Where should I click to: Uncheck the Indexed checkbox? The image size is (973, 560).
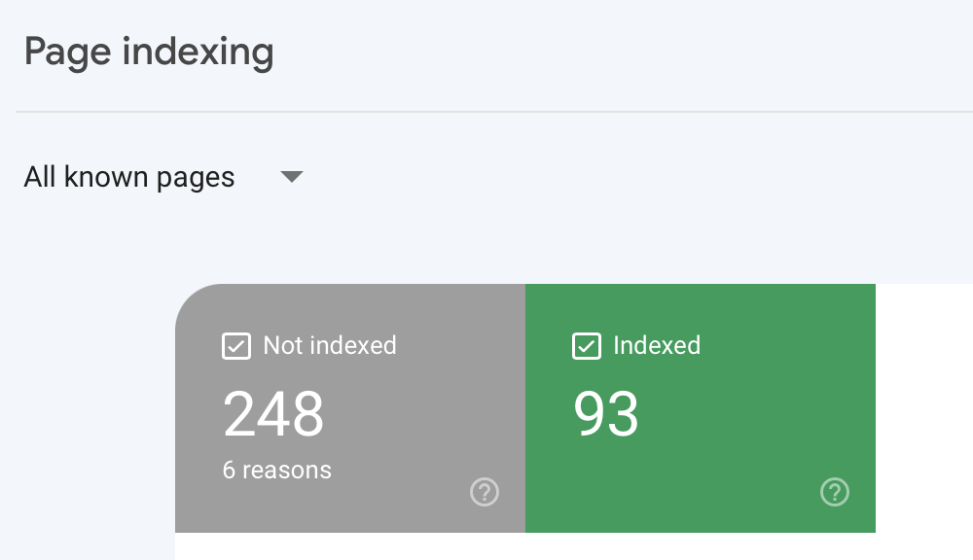click(587, 346)
